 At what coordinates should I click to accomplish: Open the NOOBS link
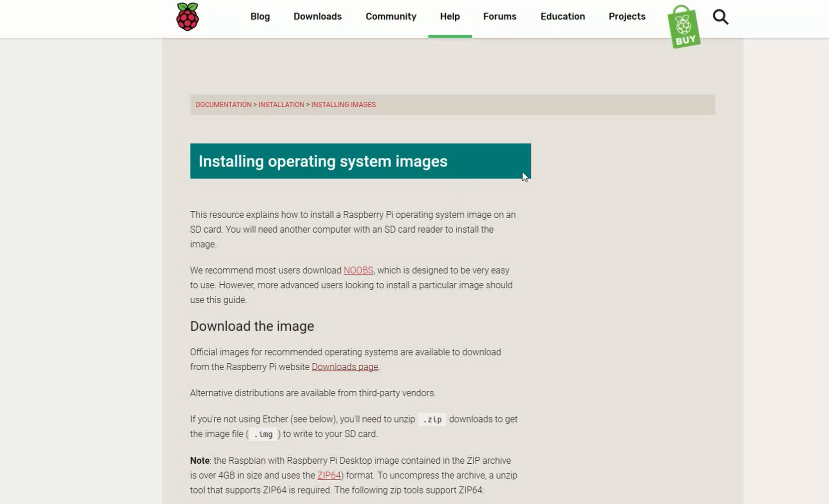[358, 270]
